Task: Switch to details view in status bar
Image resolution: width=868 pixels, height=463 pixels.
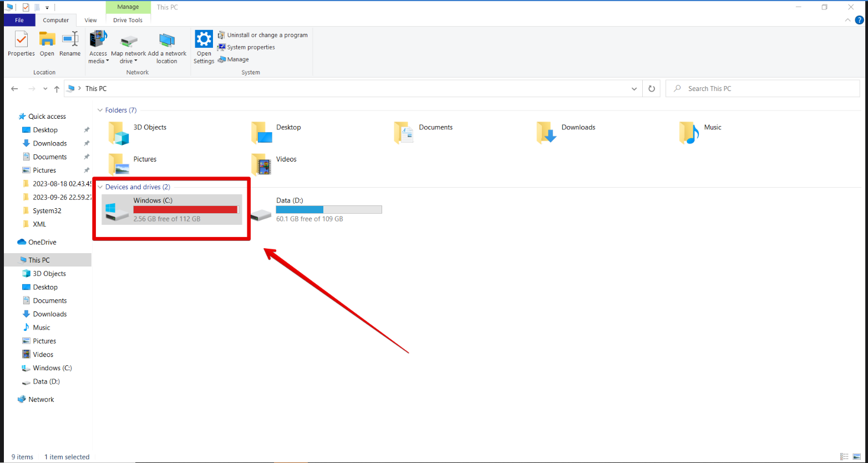Action: (844, 456)
